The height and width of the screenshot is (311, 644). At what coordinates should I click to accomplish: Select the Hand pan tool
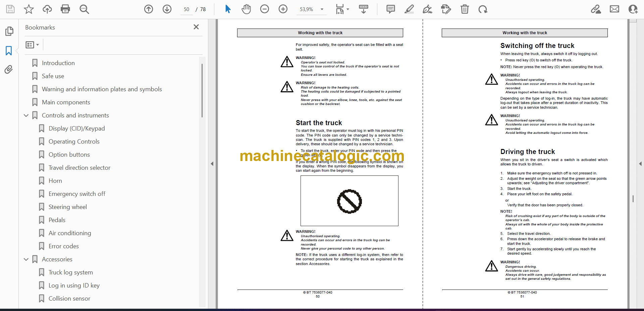(246, 9)
